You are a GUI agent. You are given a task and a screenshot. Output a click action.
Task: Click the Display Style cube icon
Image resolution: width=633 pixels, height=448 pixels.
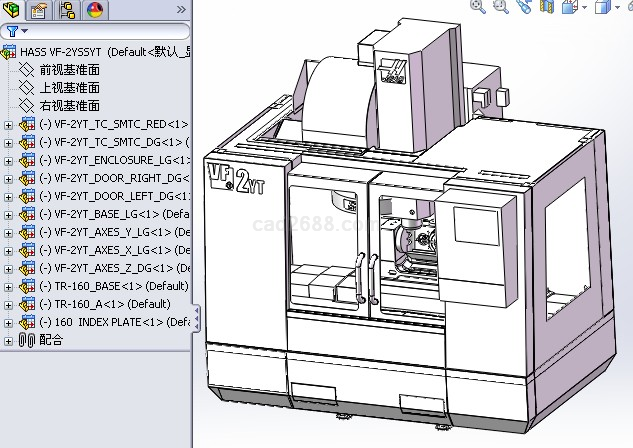point(601,7)
